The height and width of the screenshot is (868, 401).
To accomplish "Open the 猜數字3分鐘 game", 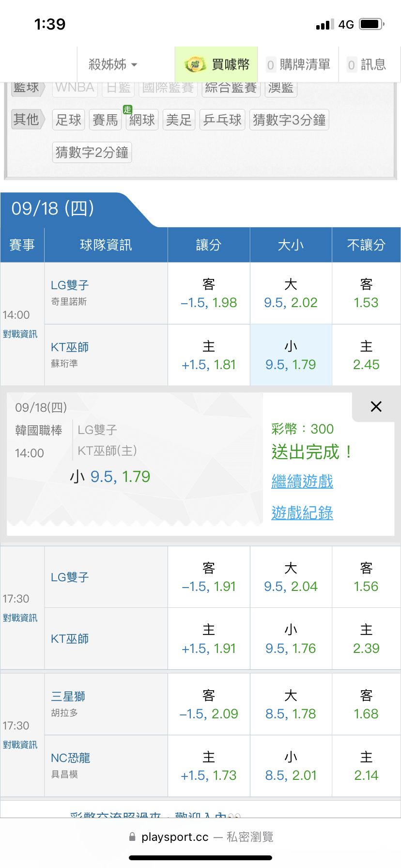I will click(x=289, y=120).
